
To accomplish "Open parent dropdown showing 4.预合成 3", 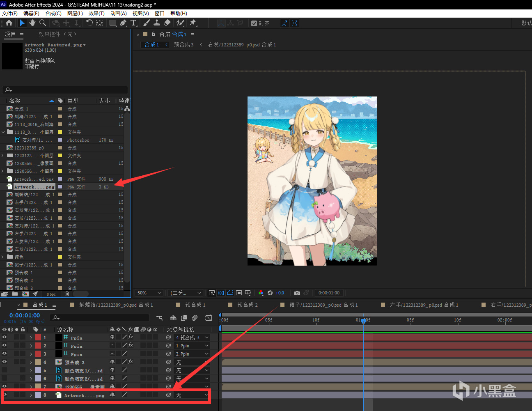I will click(x=192, y=338).
